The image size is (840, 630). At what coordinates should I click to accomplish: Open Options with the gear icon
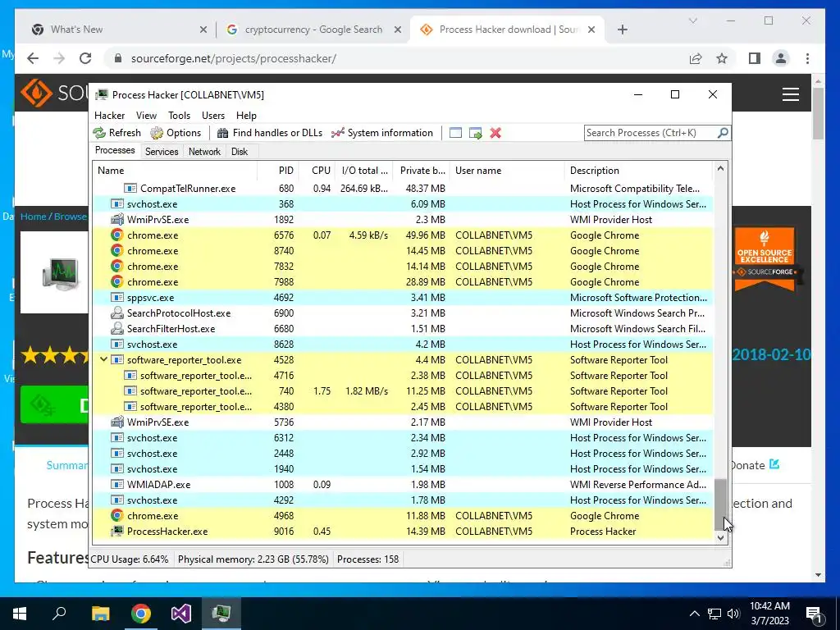tap(157, 133)
